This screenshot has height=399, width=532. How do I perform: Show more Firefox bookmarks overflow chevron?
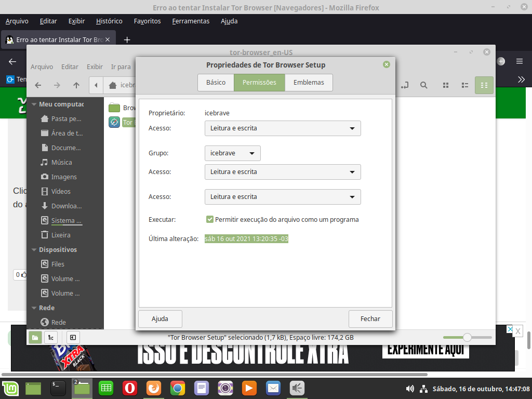point(522,79)
